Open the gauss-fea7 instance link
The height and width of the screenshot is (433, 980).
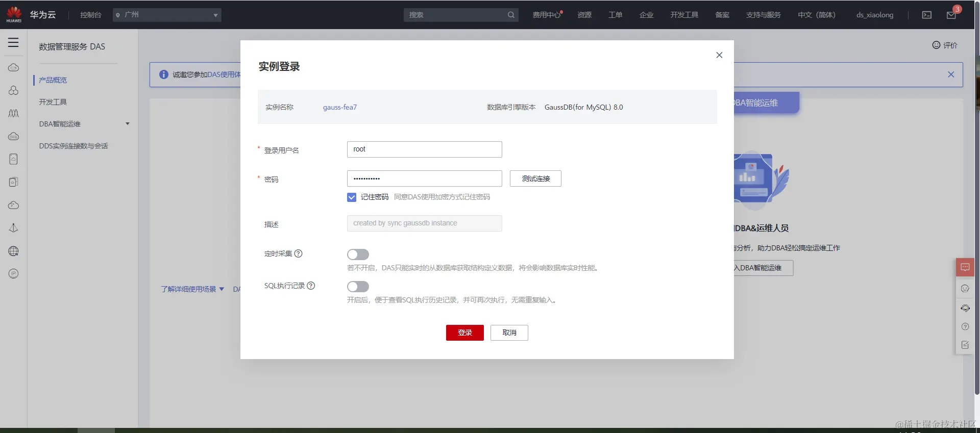pyautogui.click(x=340, y=107)
